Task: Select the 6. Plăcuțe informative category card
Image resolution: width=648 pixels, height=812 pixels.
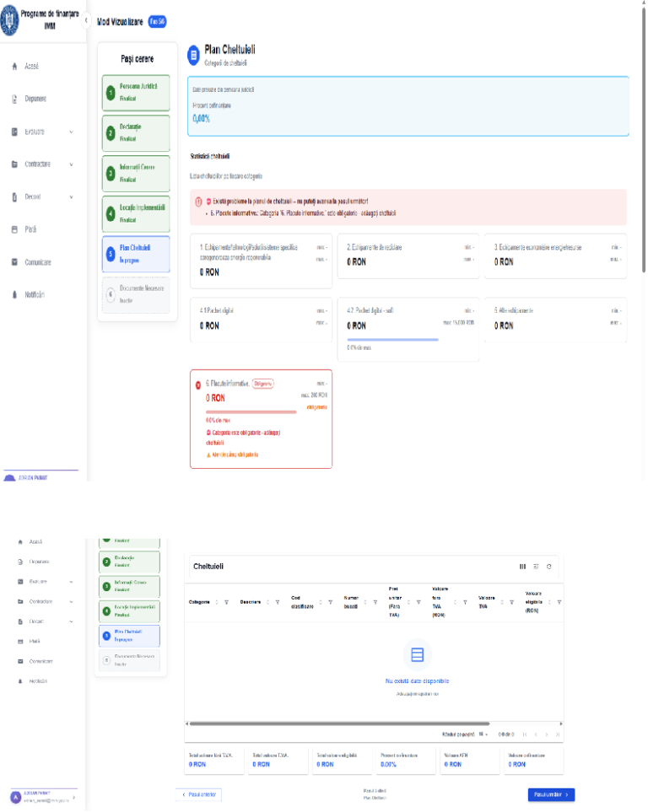Action: point(261,419)
